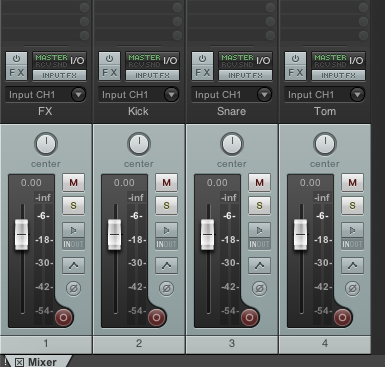Image resolution: width=385 pixels, height=367 pixels.
Task: Open INPUT FX on Snare track
Action: [245, 75]
